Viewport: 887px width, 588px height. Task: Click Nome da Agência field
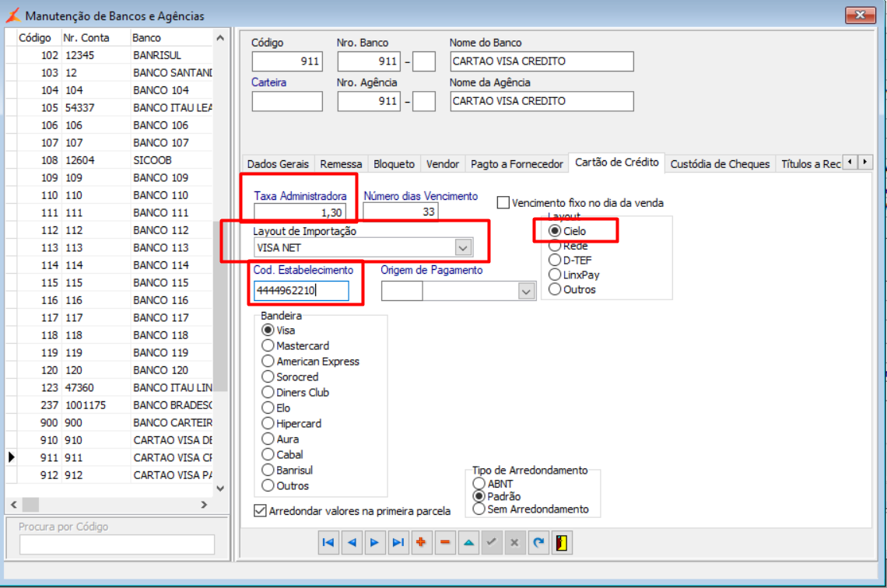542,101
